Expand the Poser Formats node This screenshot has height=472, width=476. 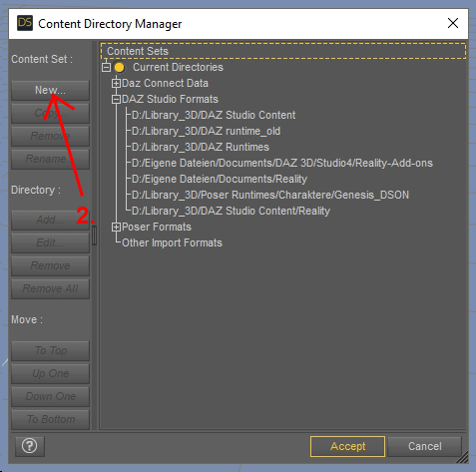click(x=116, y=228)
